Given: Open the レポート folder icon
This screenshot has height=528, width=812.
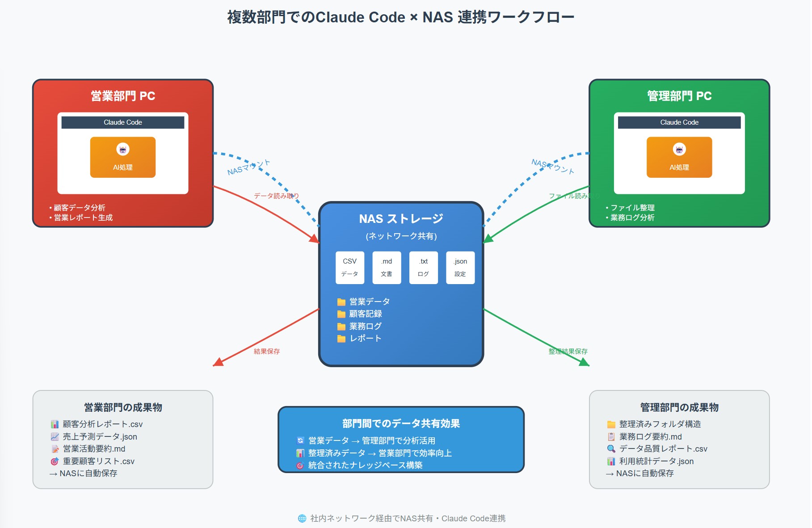Looking at the screenshot, I should tap(341, 339).
